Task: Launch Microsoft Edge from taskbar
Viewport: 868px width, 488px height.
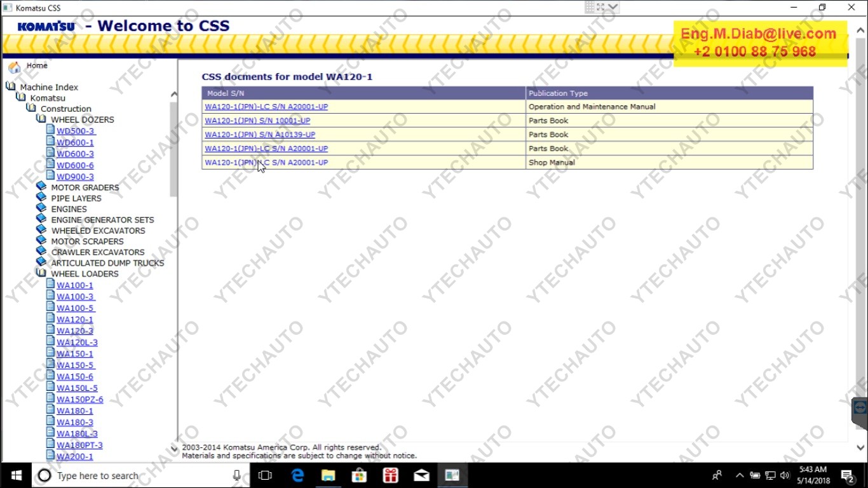Action: (x=297, y=475)
